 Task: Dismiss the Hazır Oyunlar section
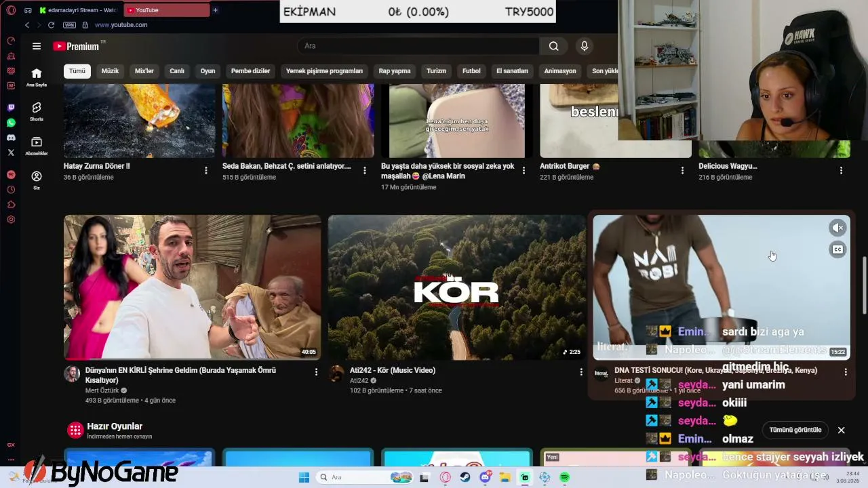click(841, 430)
